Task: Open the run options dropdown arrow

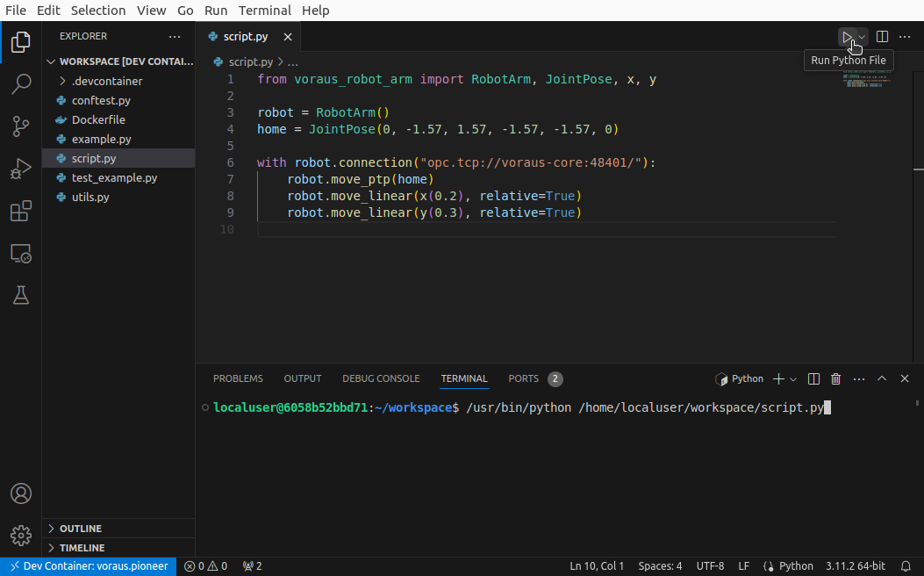Action: (x=863, y=36)
